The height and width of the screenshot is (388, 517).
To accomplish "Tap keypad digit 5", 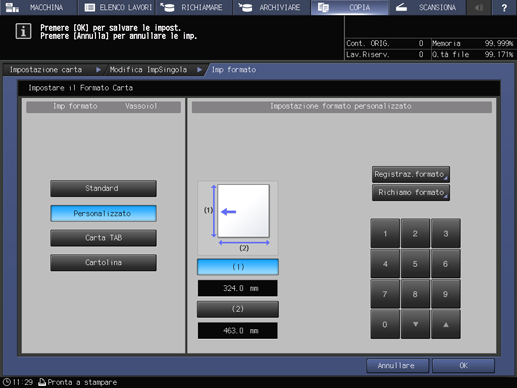I will click(x=415, y=264).
